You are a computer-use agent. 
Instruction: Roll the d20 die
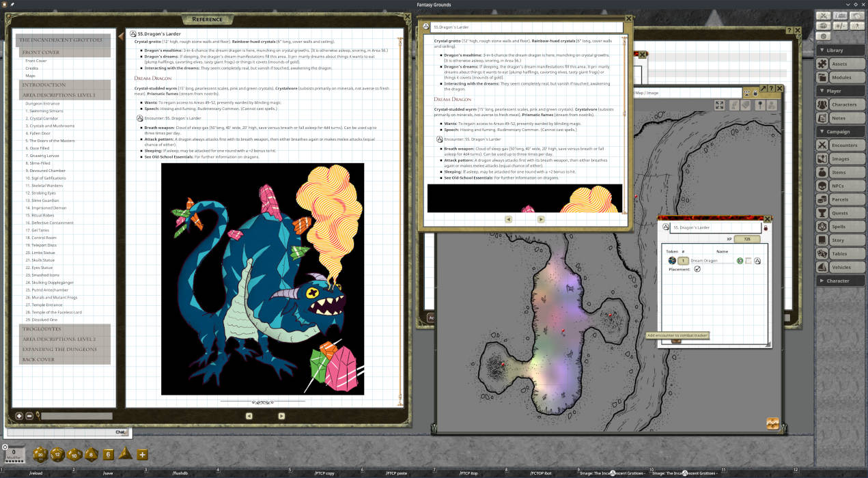[39, 454]
